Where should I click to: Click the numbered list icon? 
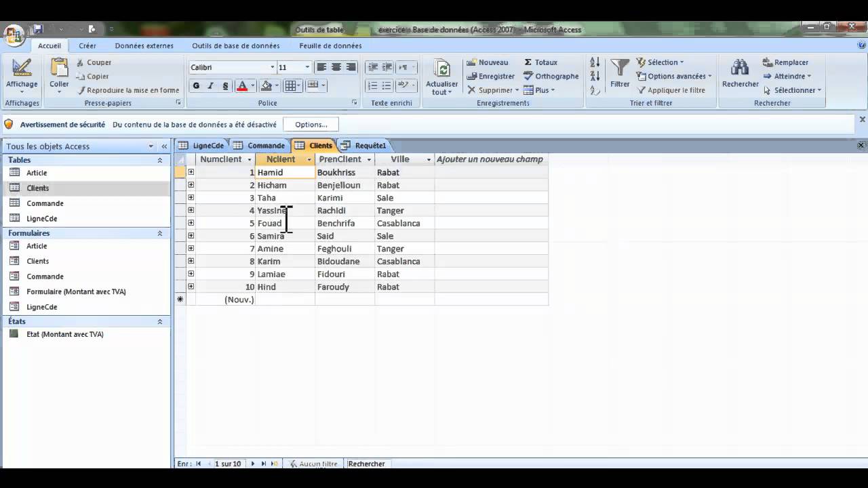372,86
